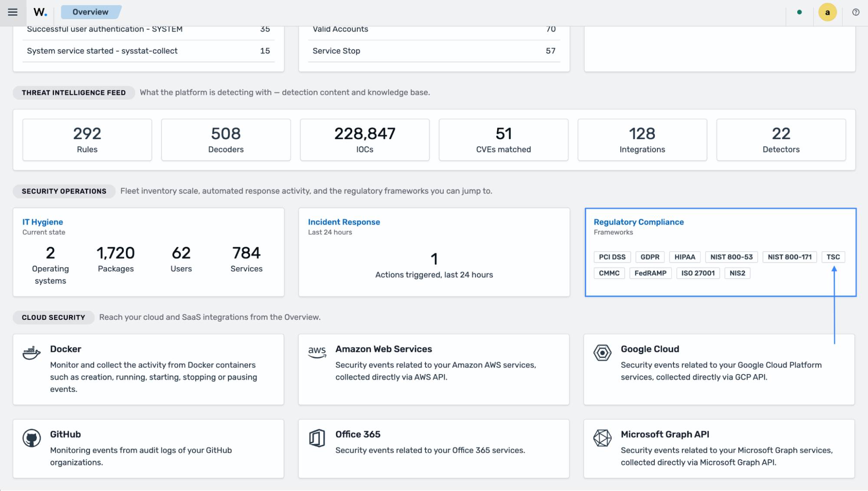Open the 128 Integrations stat card

642,140
